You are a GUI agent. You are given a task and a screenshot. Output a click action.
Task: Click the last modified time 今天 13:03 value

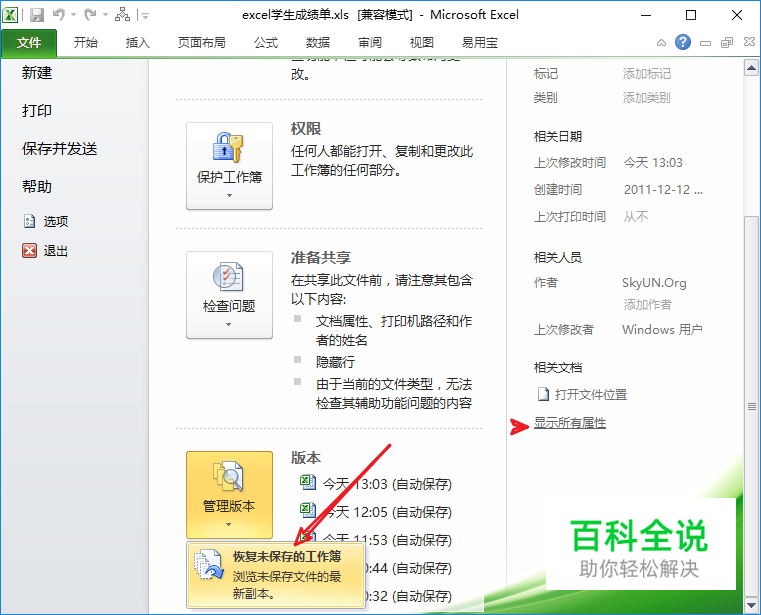coord(653,163)
